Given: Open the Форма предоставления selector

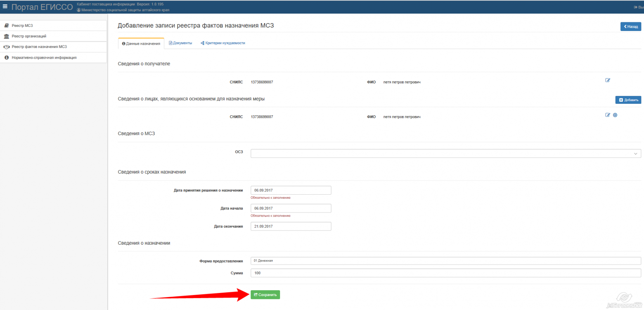Looking at the screenshot, I should point(445,261).
